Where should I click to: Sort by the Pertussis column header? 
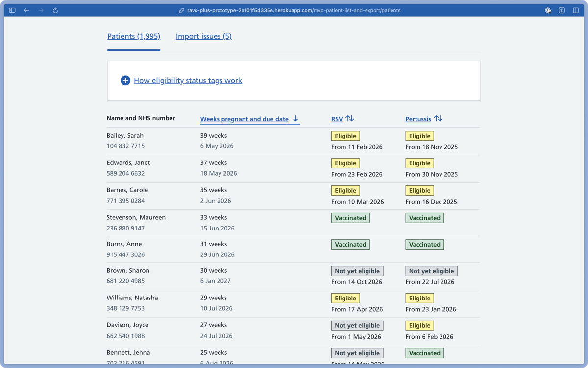tap(418, 119)
